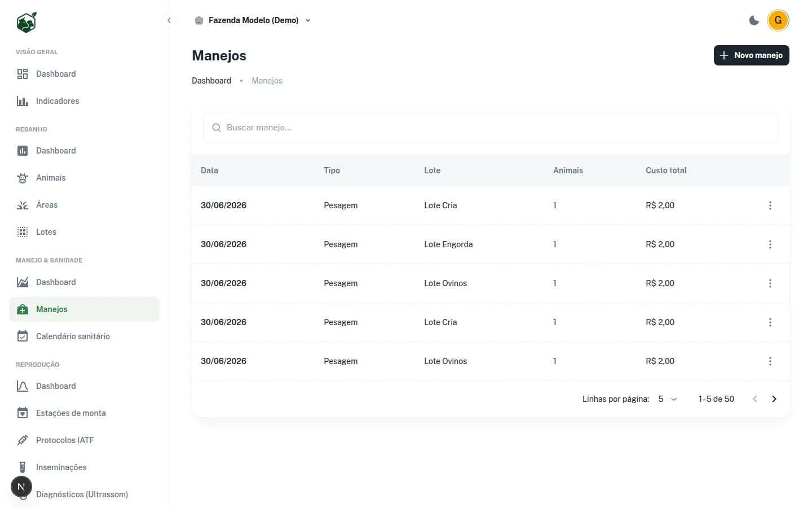Click the Inseminações test tube icon
Viewport: 812px width, 508px height.
tap(23, 467)
